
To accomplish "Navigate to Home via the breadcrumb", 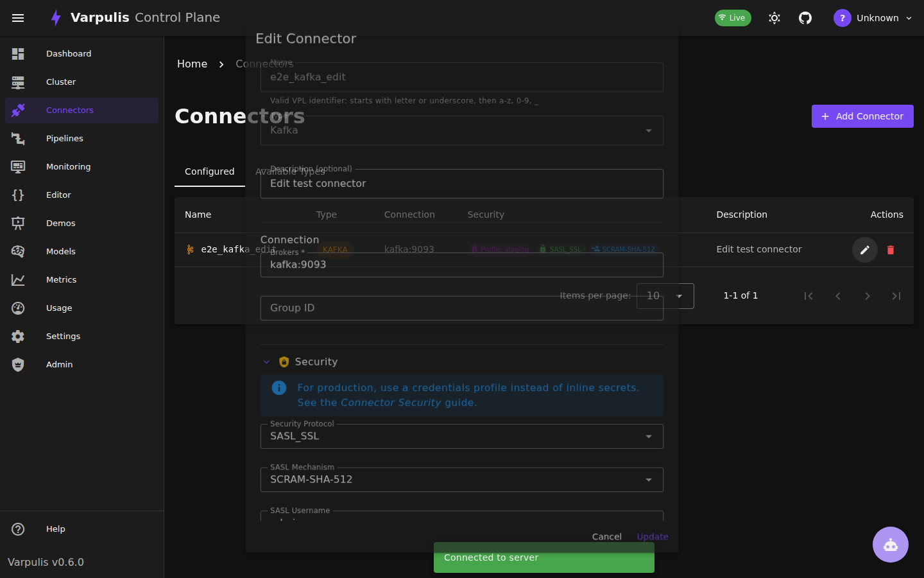I will 192,64.
